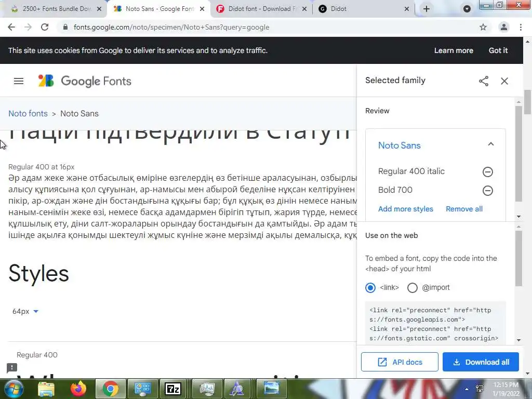Click Add more styles link
Screen dimensions: 532x399
point(405,209)
